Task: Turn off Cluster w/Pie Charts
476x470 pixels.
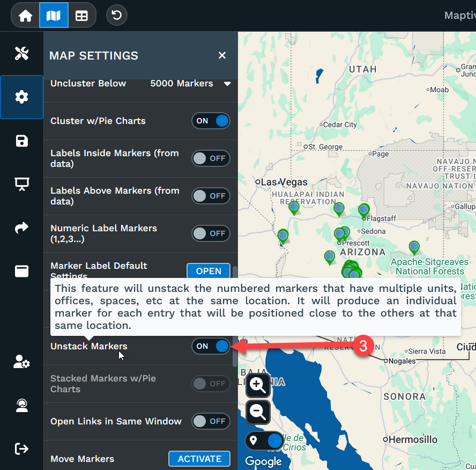Action: click(211, 121)
